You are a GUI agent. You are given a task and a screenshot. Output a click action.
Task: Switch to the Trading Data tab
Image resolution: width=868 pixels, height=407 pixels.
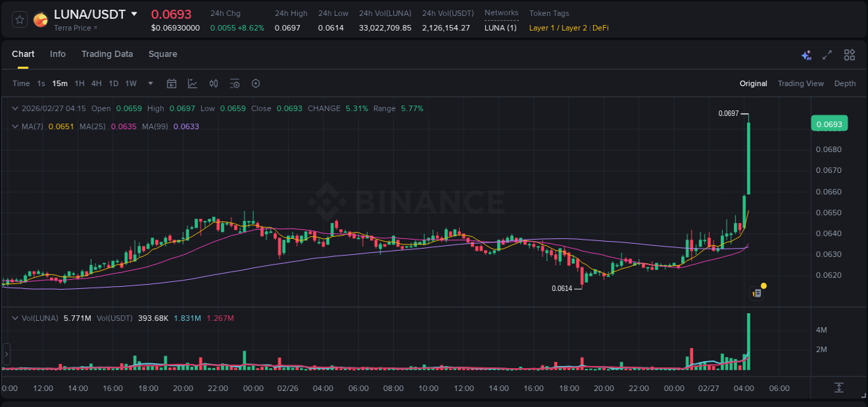click(x=107, y=53)
